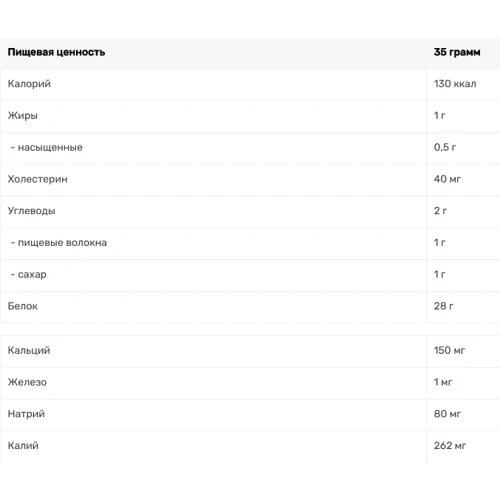Viewport: 500px width, 500px height.
Task: Select the '262 мг' potassium value
Action: pos(450,446)
